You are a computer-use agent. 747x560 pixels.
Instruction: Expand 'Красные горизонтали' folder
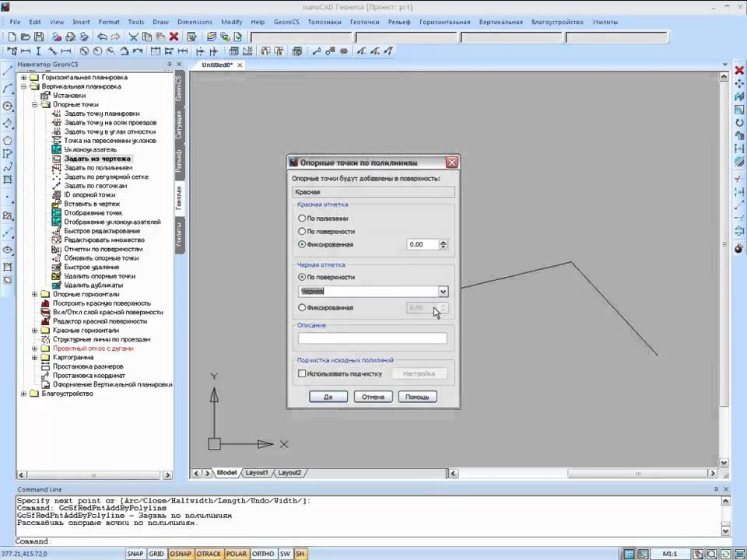pos(35,330)
